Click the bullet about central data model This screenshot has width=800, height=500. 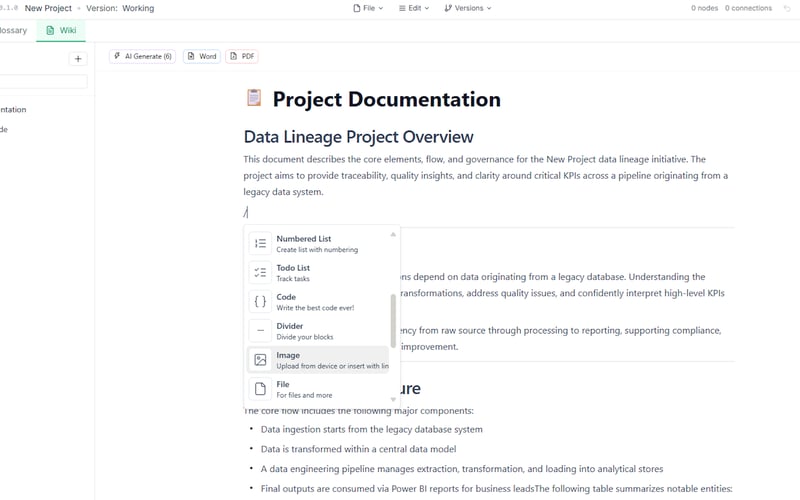(x=358, y=449)
